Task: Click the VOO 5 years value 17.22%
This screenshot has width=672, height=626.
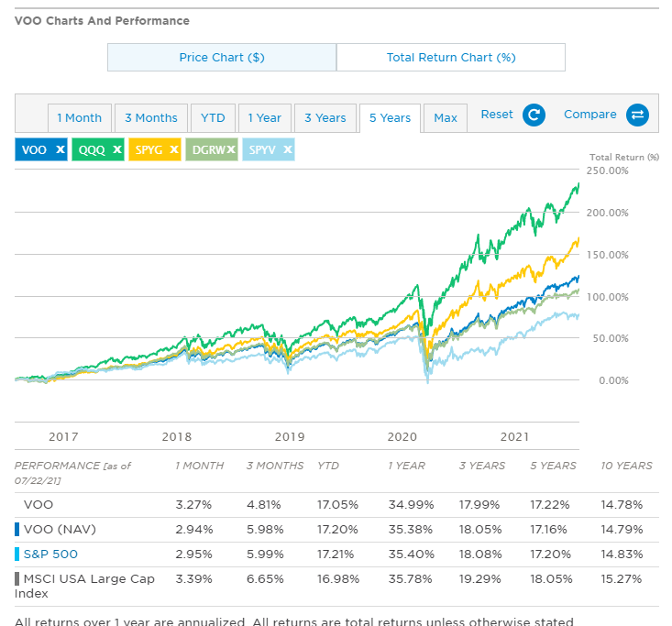Action: click(x=550, y=505)
